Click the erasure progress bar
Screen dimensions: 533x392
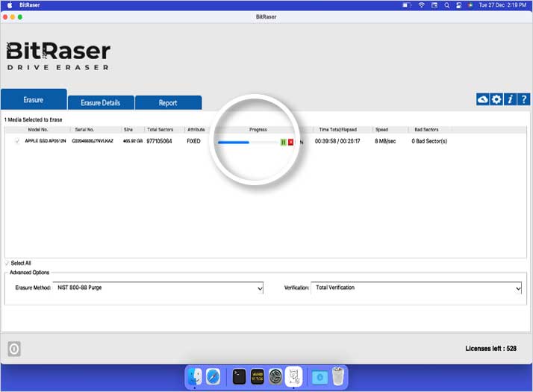pos(248,143)
